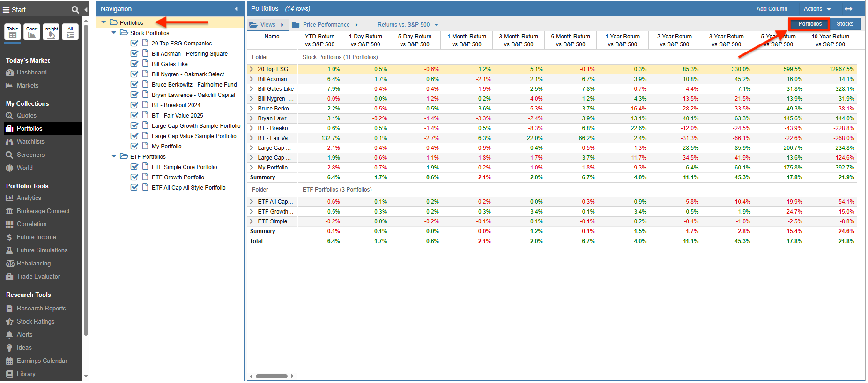Click the expand width double-arrow icon
The height and width of the screenshot is (383, 868).
point(848,9)
